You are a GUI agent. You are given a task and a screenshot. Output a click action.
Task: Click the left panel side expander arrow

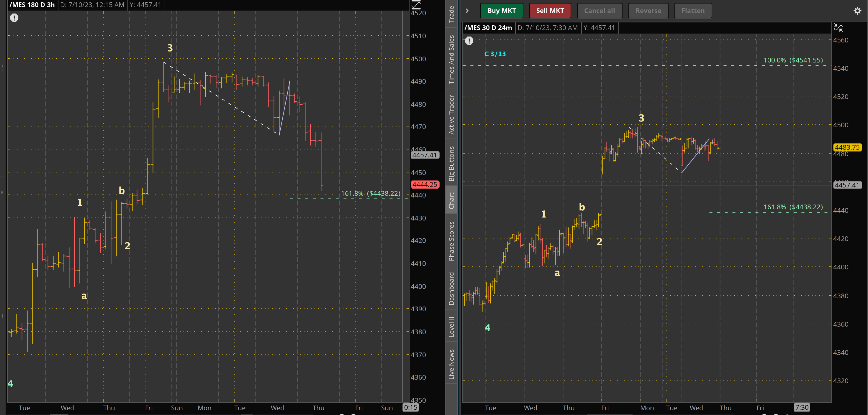(x=2, y=192)
